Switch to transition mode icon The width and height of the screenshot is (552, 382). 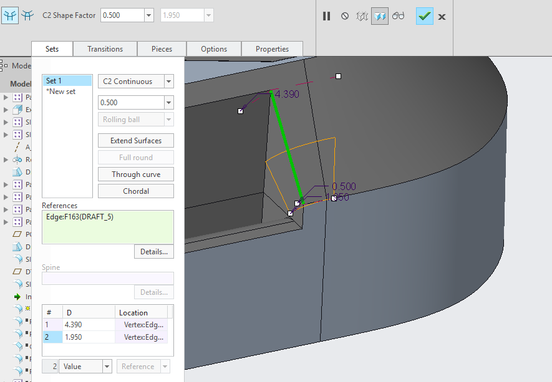[27, 15]
